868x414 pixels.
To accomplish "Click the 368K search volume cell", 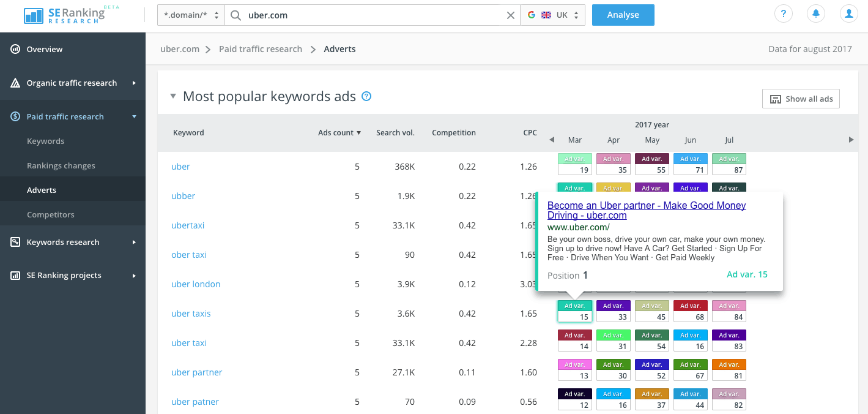I will 403,167.
